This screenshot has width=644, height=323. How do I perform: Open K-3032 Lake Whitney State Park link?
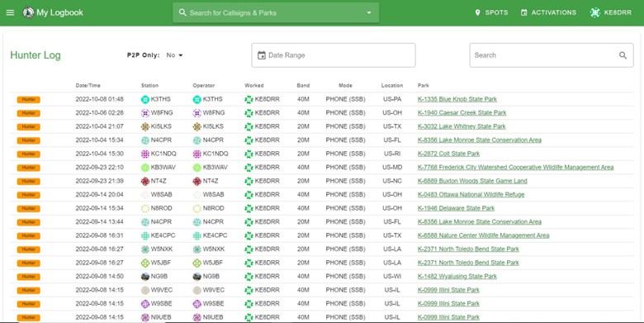point(462,126)
